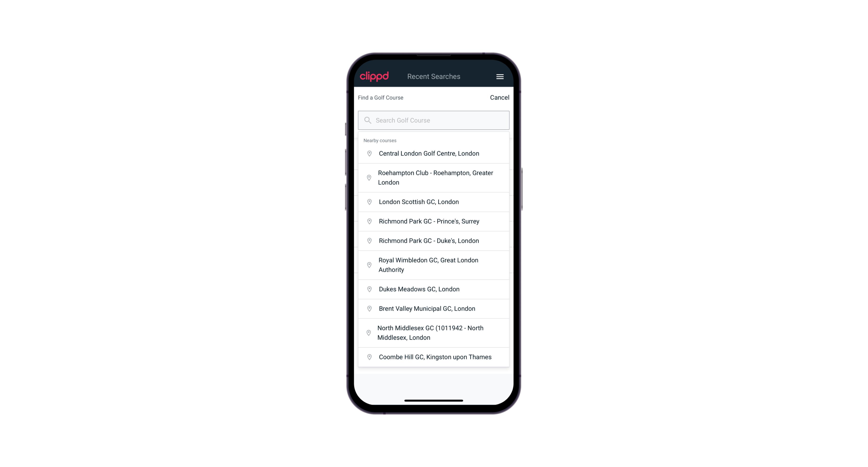Click the search magnifier icon
The width and height of the screenshot is (868, 467).
tap(367, 120)
